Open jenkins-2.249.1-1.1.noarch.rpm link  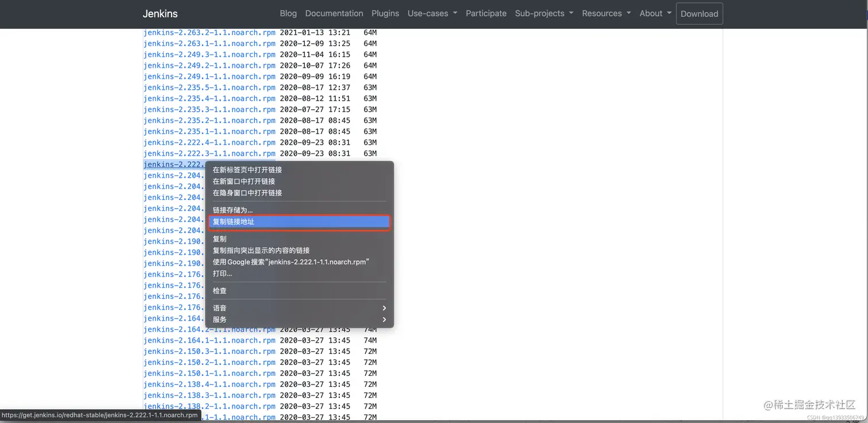(210, 76)
